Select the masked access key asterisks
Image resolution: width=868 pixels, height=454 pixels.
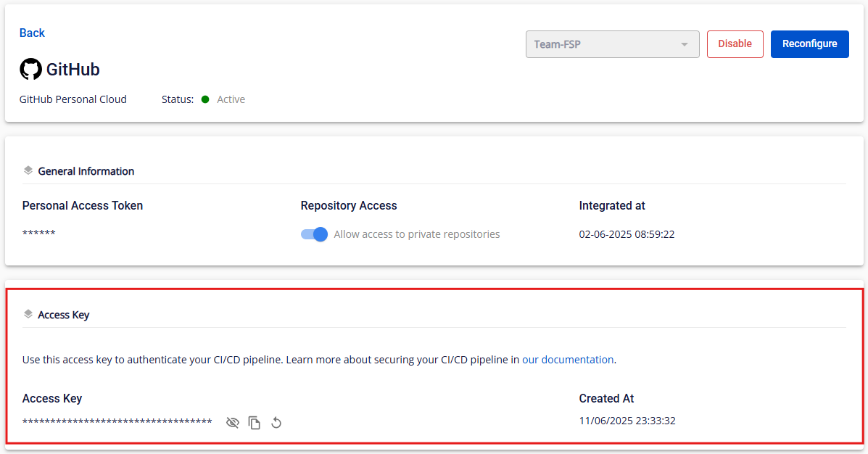pyautogui.click(x=117, y=421)
